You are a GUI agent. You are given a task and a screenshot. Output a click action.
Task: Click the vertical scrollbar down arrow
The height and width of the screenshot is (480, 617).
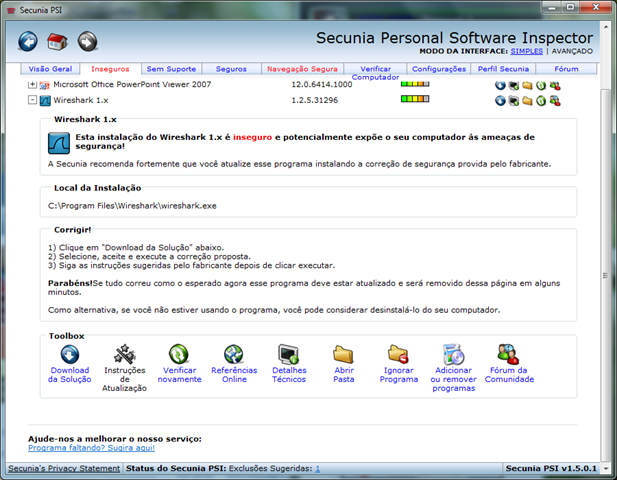pyautogui.click(x=606, y=468)
